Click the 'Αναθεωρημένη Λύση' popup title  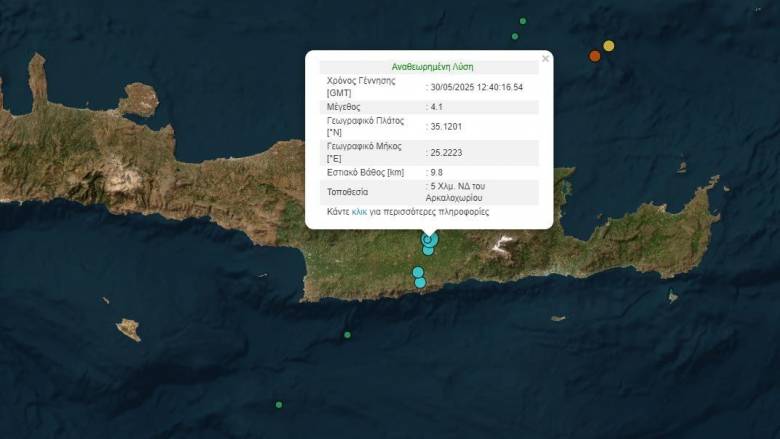click(x=432, y=67)
